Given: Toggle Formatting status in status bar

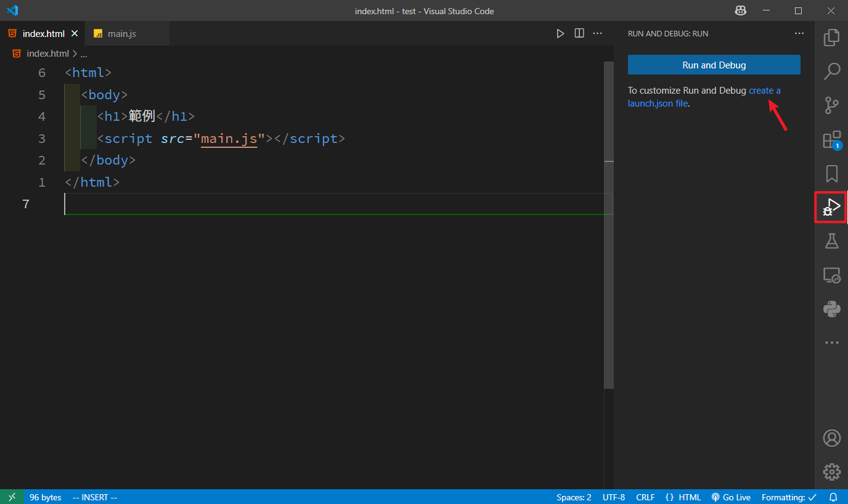Looking at the screenshot, I should tap(789, 497).
